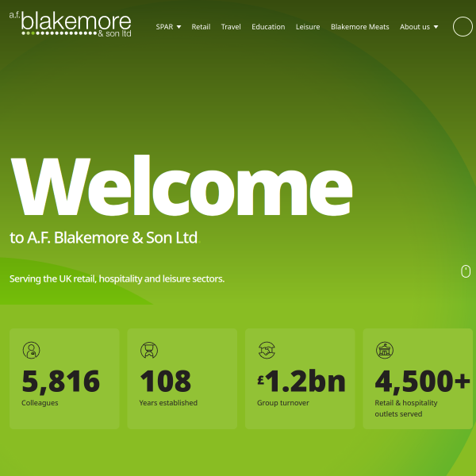
Task: Click the A.F. Blakemore & Son logo
Action: coord(70,25)
